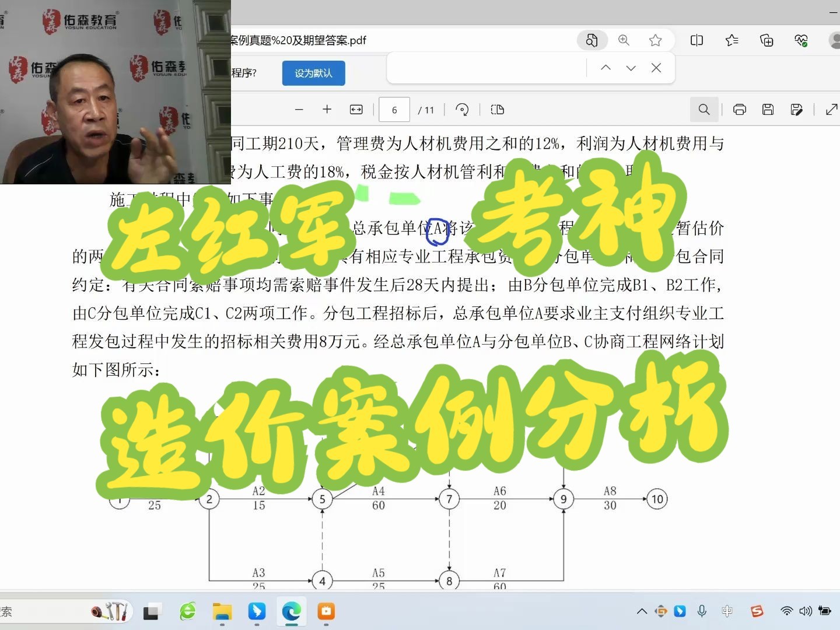Viewport: 840px width, 630px height.
Task: Click the 设为默认 button
Action: tap(314, 73)
